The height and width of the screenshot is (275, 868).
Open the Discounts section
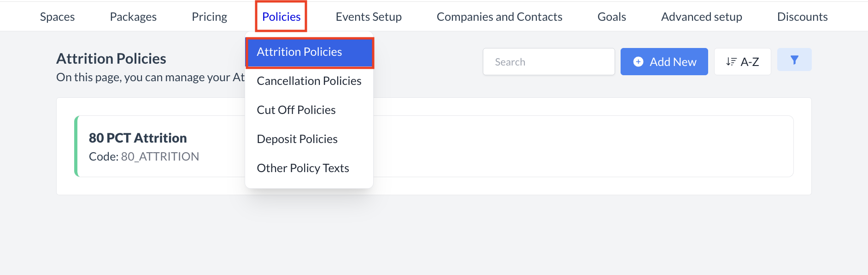(x=802, y=17)
